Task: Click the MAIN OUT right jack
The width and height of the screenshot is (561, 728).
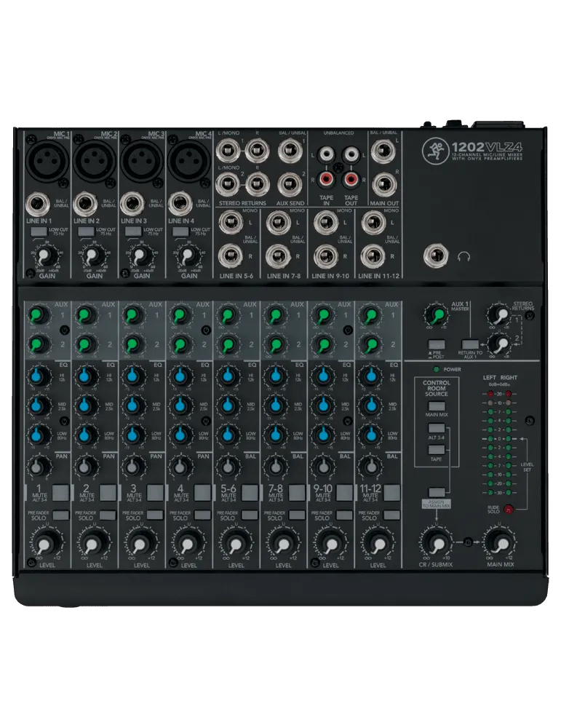Action: [x=383, y=185]
